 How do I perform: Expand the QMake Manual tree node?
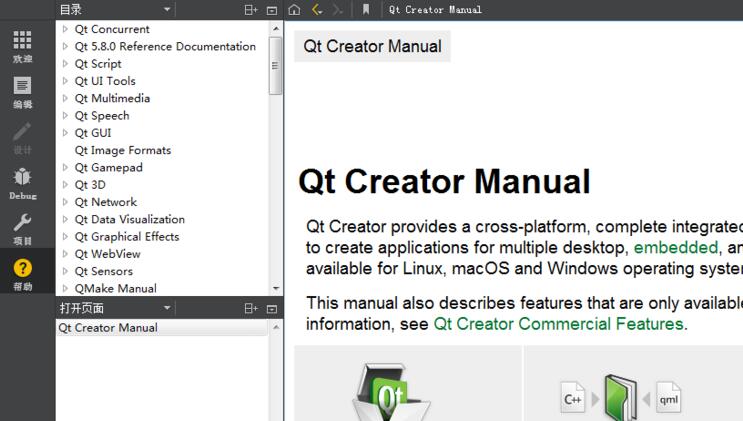pos(65,288)
